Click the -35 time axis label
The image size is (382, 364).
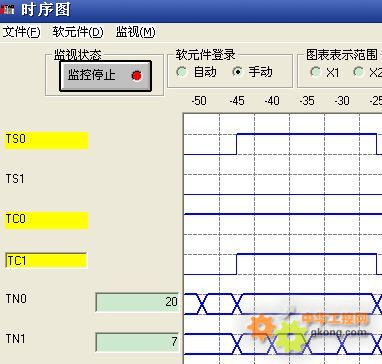click(x=307, y=100)
